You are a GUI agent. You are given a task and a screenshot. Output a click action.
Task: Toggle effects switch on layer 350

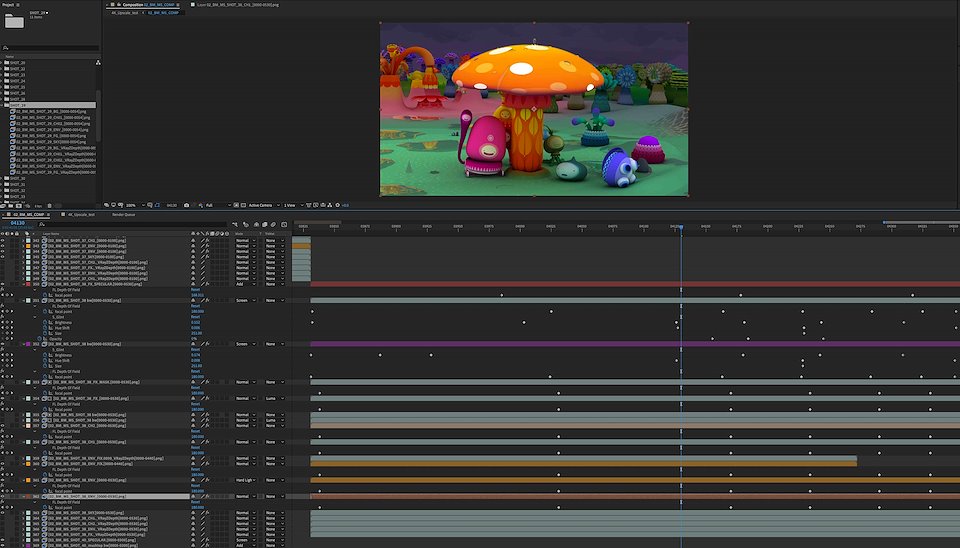(208, 284)
